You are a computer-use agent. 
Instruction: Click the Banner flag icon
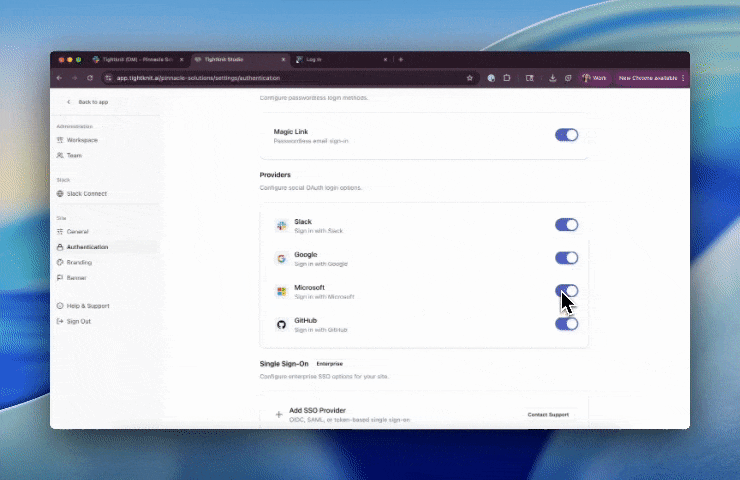[x=60, y=278]
